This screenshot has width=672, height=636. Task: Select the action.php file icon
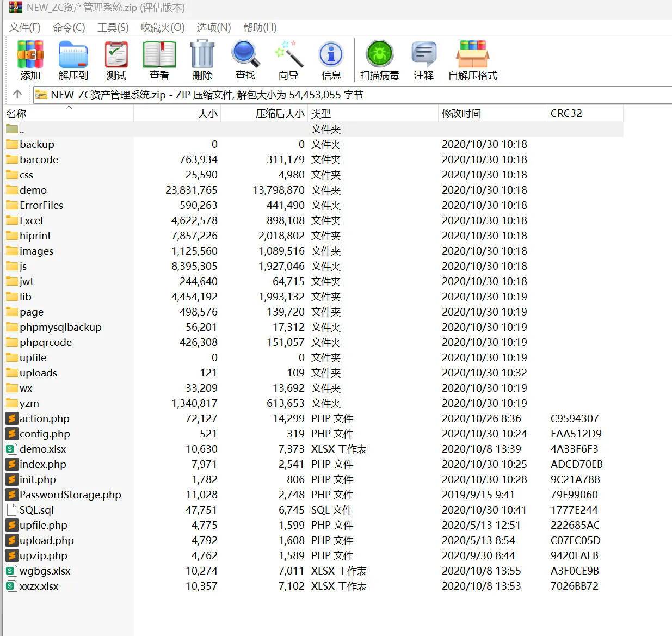coord(11,418)
